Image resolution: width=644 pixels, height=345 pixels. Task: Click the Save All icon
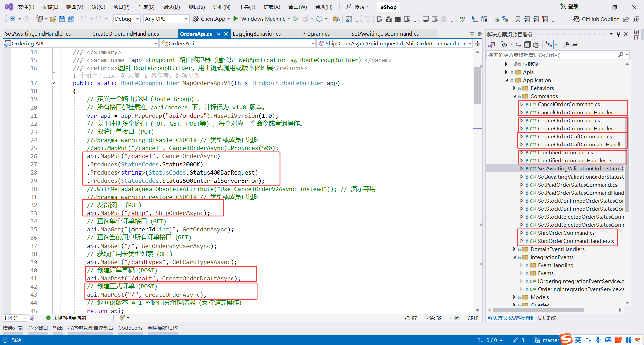coord(71,19)
